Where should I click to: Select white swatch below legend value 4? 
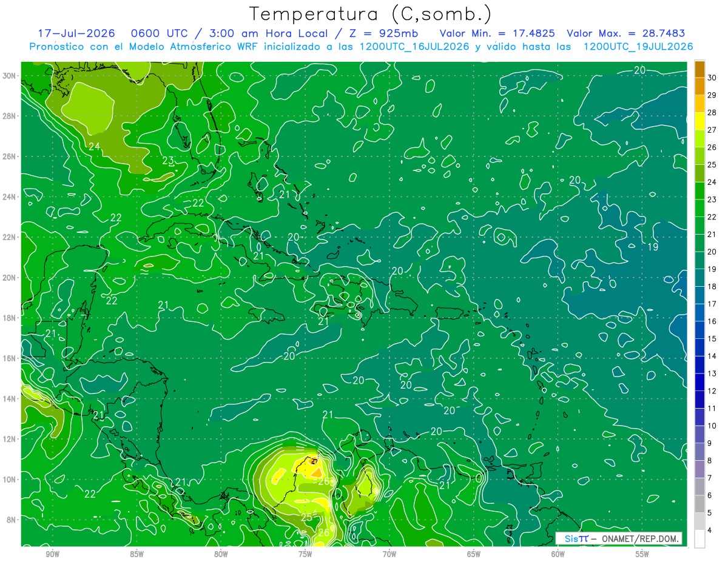[x=699, y=539]
